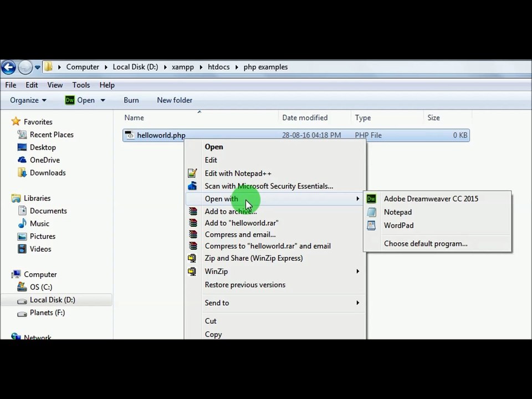532x399 pixels.
Task: Click xampp breadcrumb segment
Action: [x=182, y=67]
